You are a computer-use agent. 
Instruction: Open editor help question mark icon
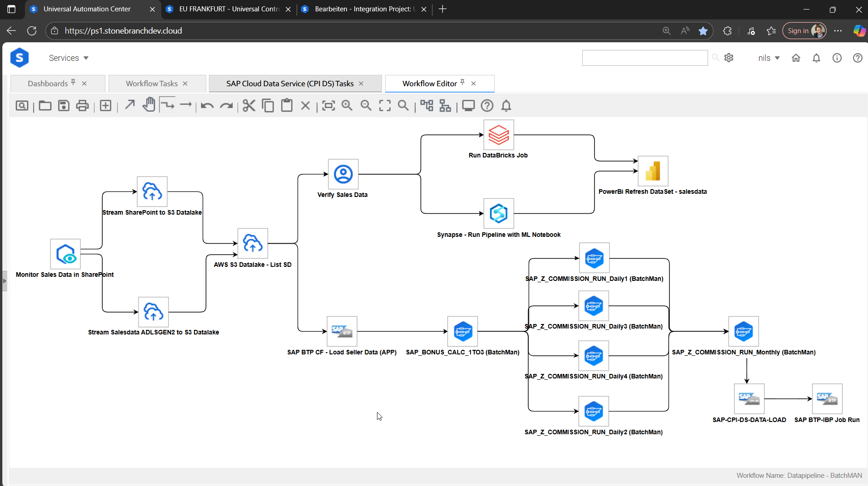(487, 106)
